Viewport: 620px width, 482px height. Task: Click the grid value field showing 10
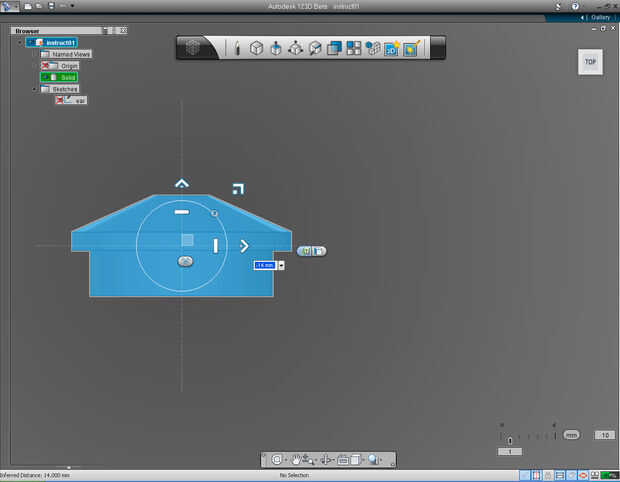pyautogui.click(x=605, y=435)
